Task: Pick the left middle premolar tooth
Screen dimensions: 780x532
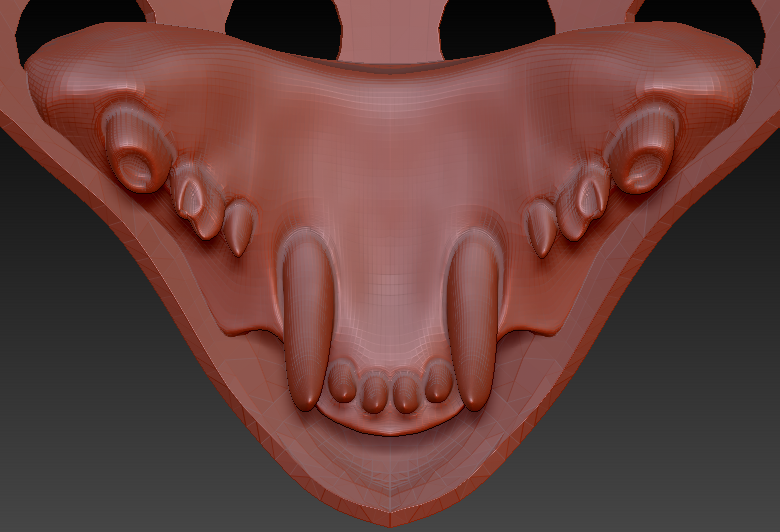Action: 197,202
